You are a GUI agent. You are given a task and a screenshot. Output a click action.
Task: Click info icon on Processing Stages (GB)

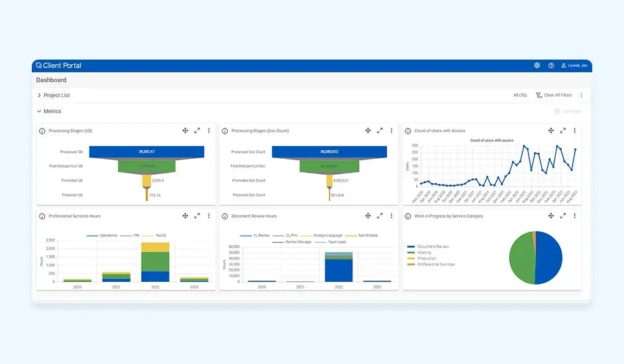point(42,131)
